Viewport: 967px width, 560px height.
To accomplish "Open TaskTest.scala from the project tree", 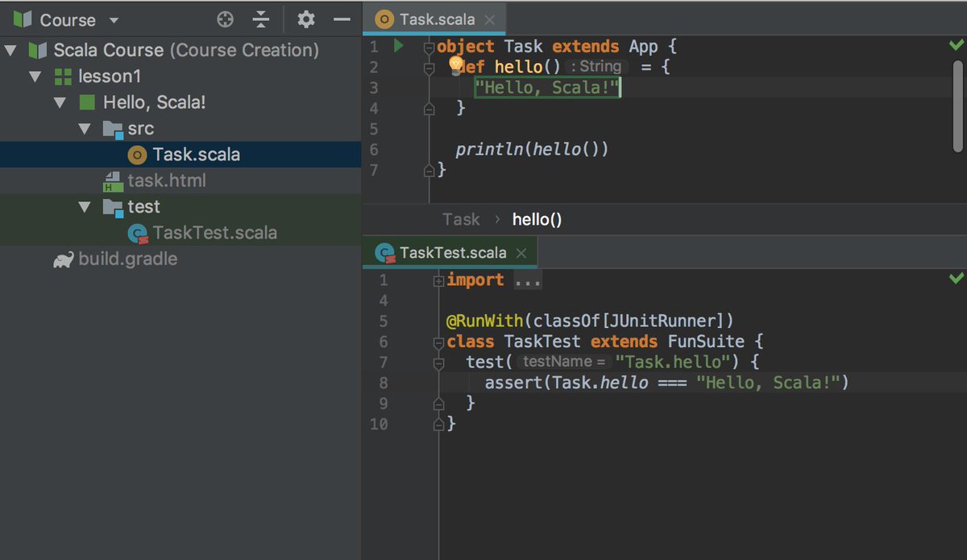I will point(214,233).
